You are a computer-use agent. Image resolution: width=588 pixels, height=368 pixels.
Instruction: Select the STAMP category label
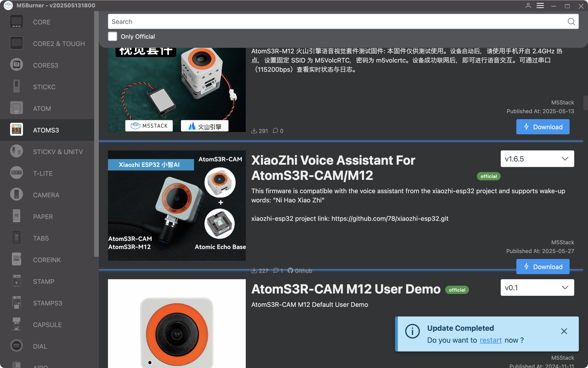coord(44,282)
